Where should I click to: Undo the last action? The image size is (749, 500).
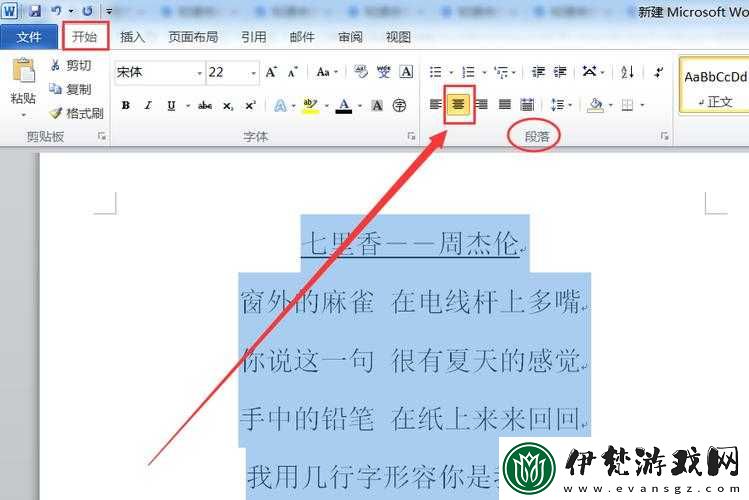56,11
